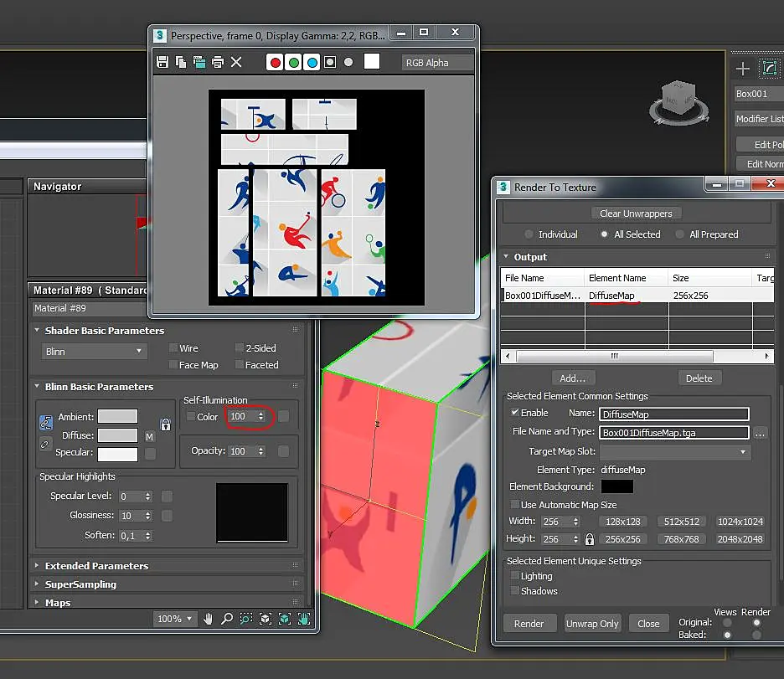Open RGB Alpha channel dropdown

click(x=437, y=63)
